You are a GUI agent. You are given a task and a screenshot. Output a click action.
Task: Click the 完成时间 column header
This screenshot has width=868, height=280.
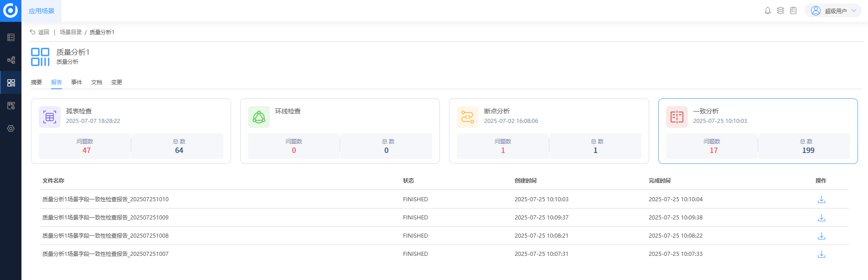coord(660,181)
